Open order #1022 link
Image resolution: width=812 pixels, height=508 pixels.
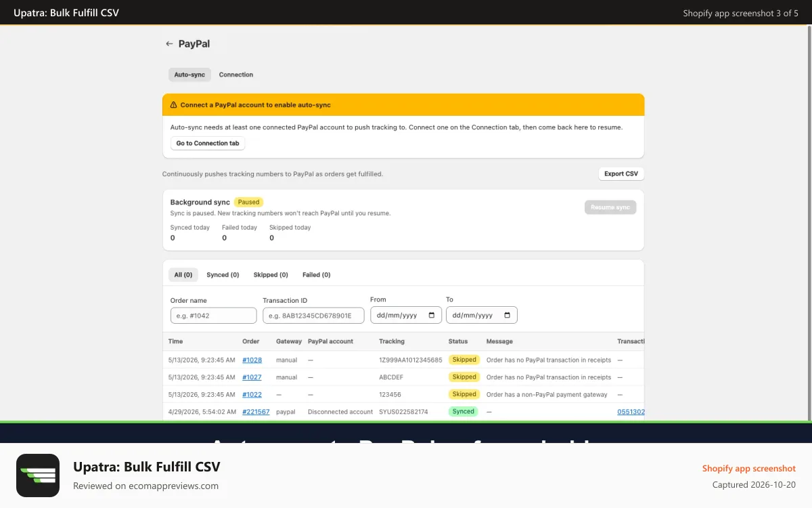click(x=252, y=394)
